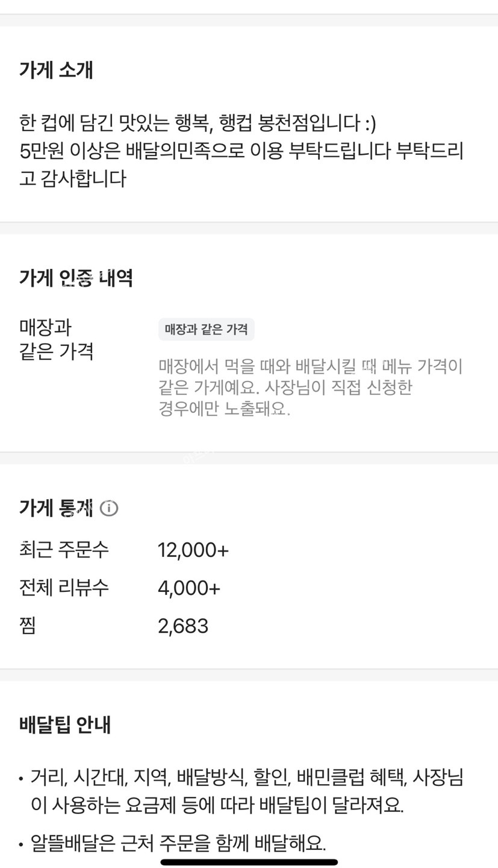The height and width of the screenshot is (868, 498).
Task: Tap the info icon beside 가게 통계
Action: pos(109,508)
